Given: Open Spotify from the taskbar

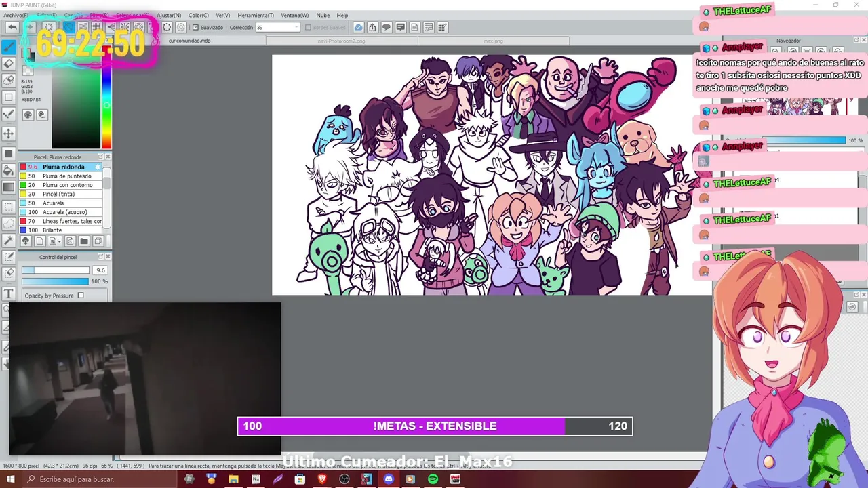Looking at the screenshot, I should (433, 479).
